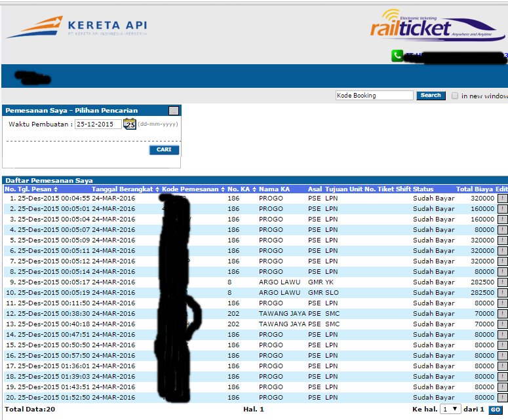Click 'TAWANG JAYA' in row 12

(283, 314)
